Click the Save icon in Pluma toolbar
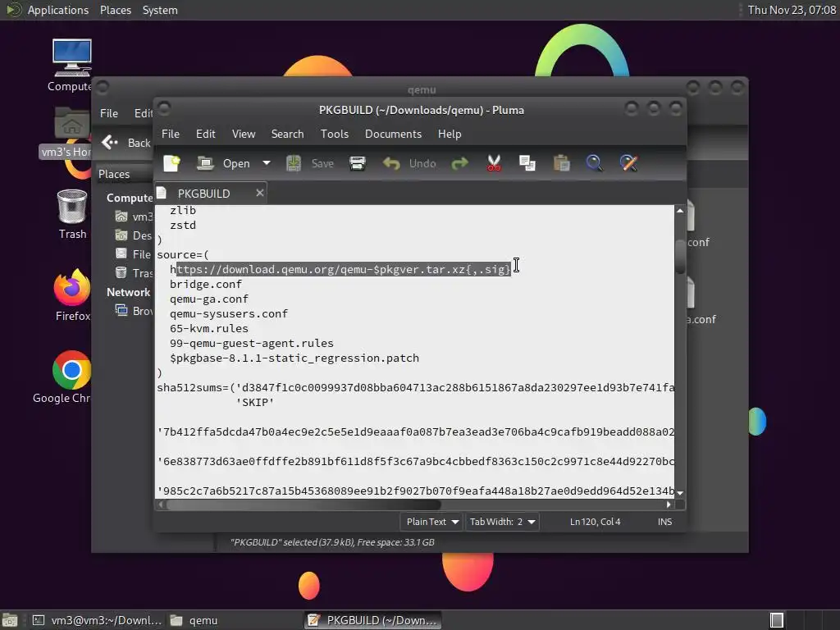840x630 pixels. 294,163
